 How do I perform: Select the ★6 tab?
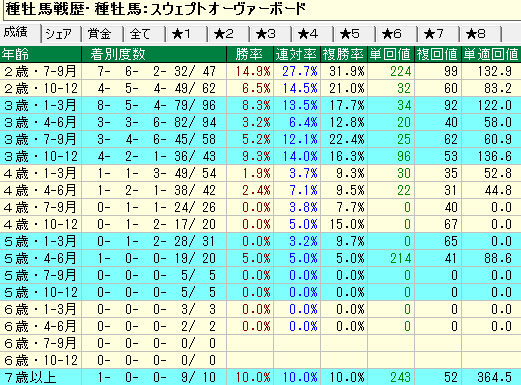[396, 34]
